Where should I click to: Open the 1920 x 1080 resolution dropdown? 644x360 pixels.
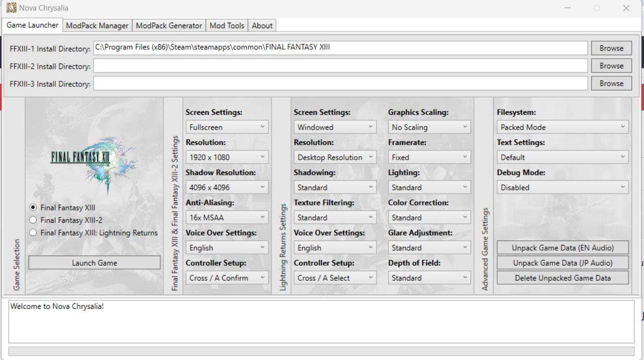227,157
